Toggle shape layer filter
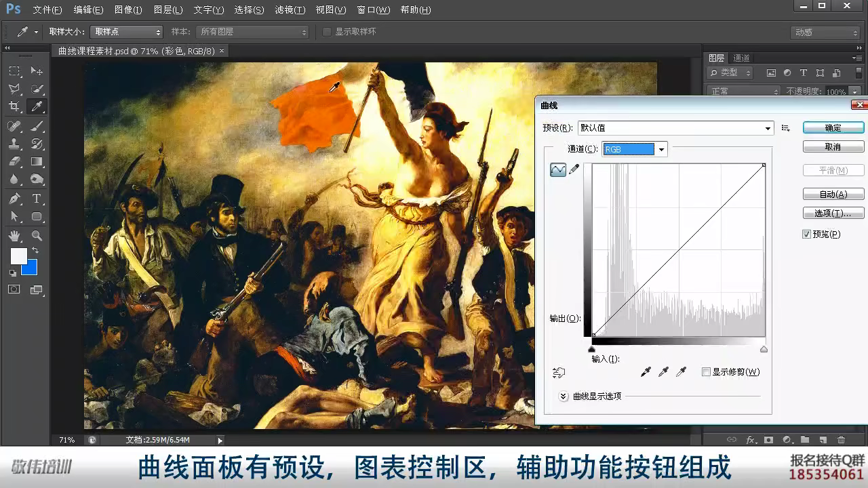This screenshot has width=868, height=488. pos(820,73)
